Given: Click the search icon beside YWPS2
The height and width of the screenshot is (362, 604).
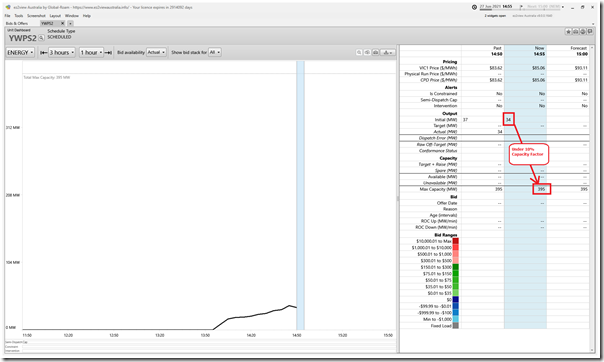Looking at the screenshot, I should click(x=41, y=38).
